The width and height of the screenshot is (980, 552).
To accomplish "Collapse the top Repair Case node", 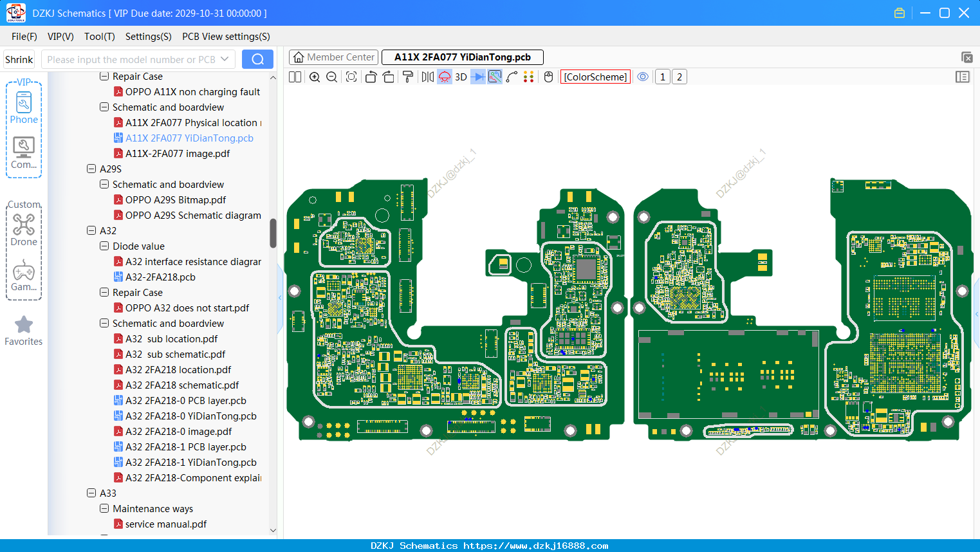I will coord(104,77).
